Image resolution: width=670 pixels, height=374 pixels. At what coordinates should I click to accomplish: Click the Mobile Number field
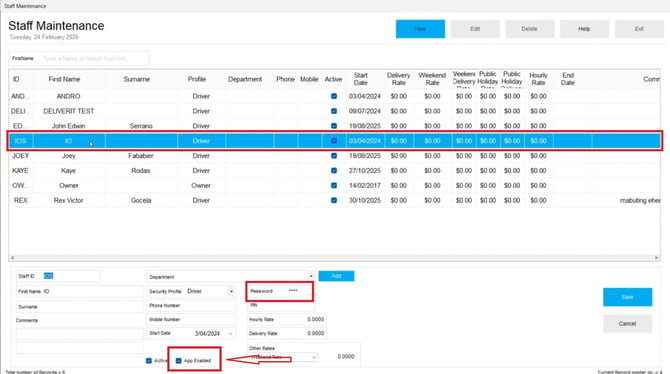(191, 320)
